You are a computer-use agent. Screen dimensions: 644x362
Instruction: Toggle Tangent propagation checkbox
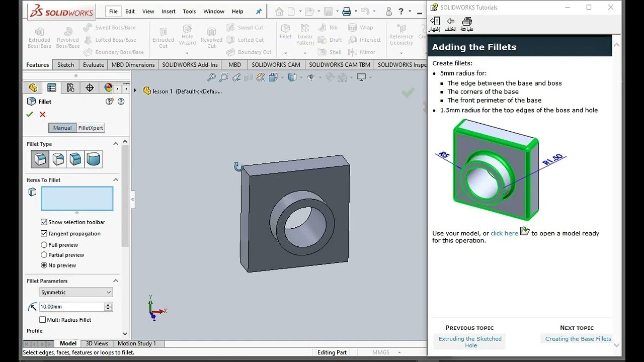[44, 234]
